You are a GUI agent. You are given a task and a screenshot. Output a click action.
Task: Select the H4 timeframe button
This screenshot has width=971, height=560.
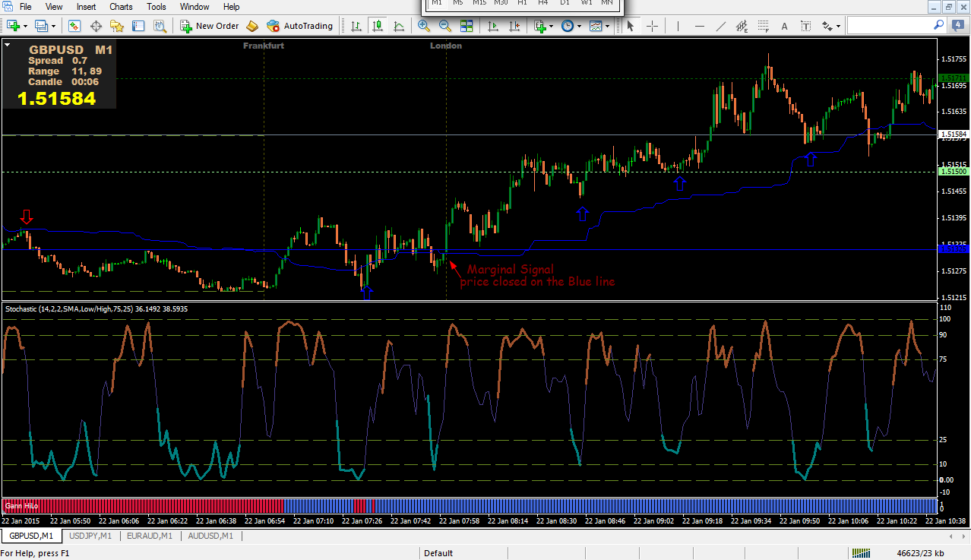click(x=542, y=3)
